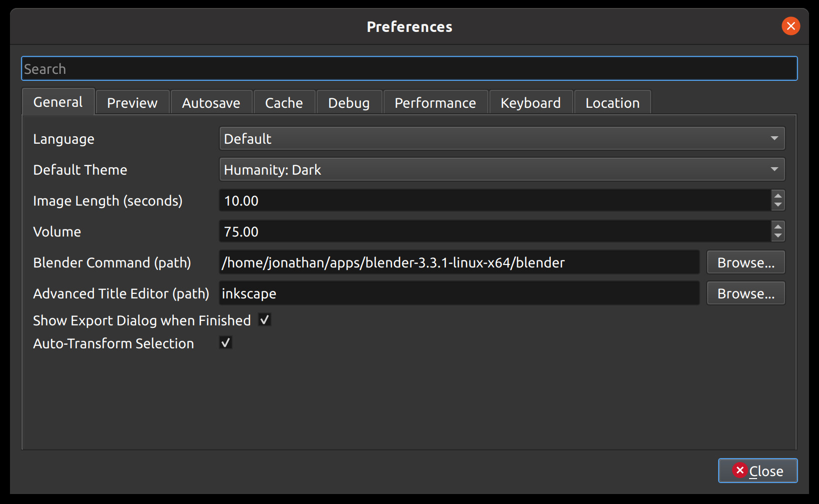This screenshot has height=504, width=819.
Task: Toggle Show Export Dialog when Finished checkbox
Action: [265, 320]
